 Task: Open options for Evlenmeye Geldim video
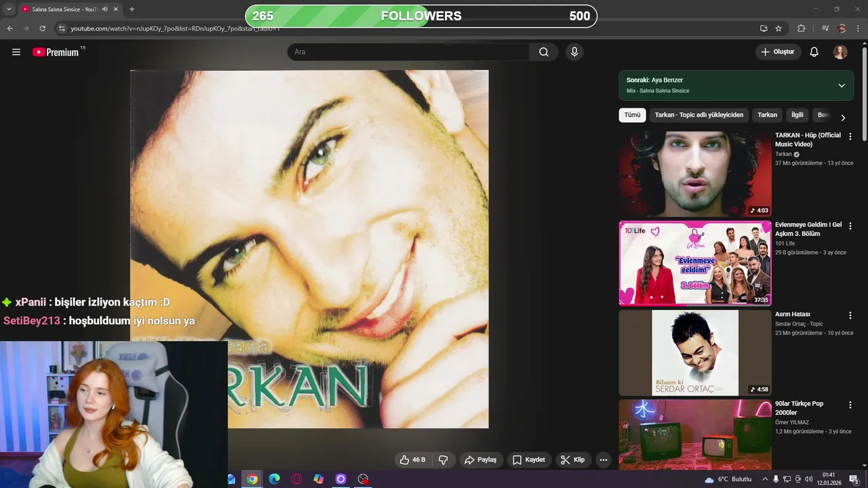point(850,226)
